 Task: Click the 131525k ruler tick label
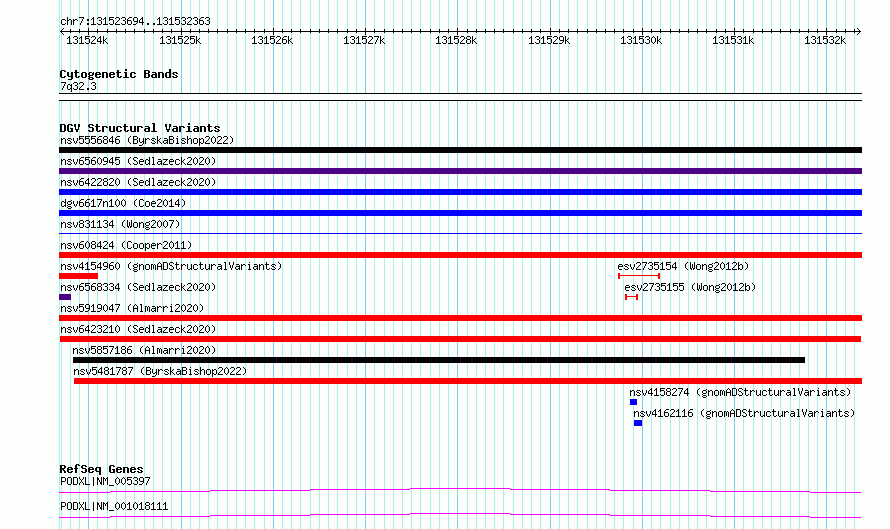click(x=180, y=40)
